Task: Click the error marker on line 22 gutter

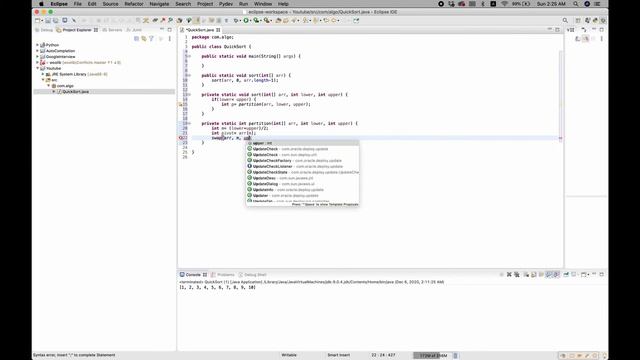Action: 181,138
